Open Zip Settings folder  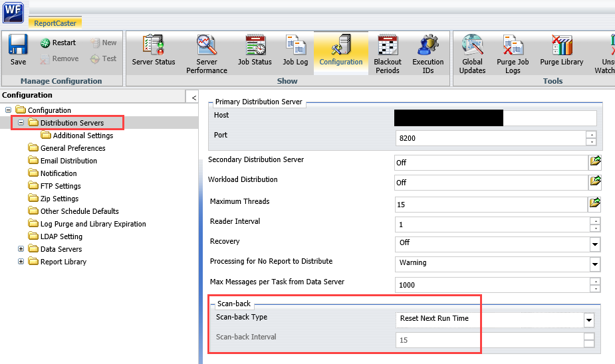click(59, 198)
